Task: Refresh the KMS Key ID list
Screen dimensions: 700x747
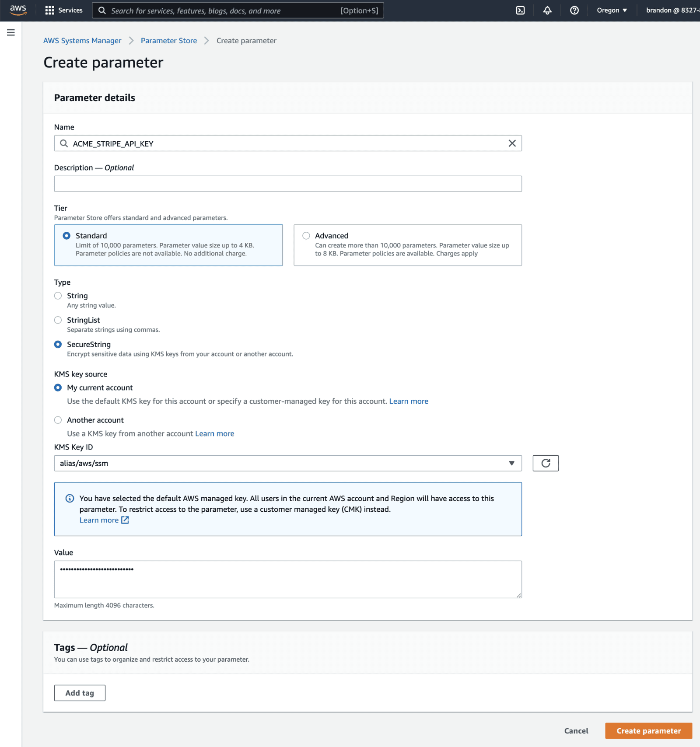Action: click(x=545, y=463)
